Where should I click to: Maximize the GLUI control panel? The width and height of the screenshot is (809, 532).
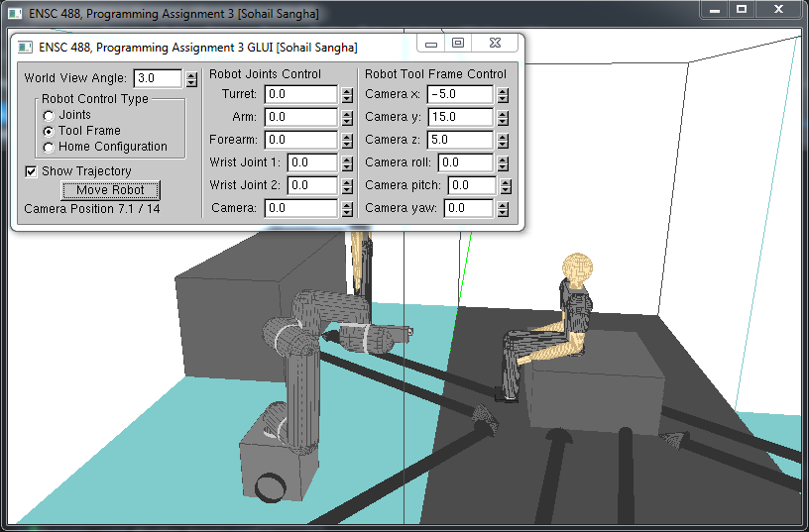tap(457, 44)
